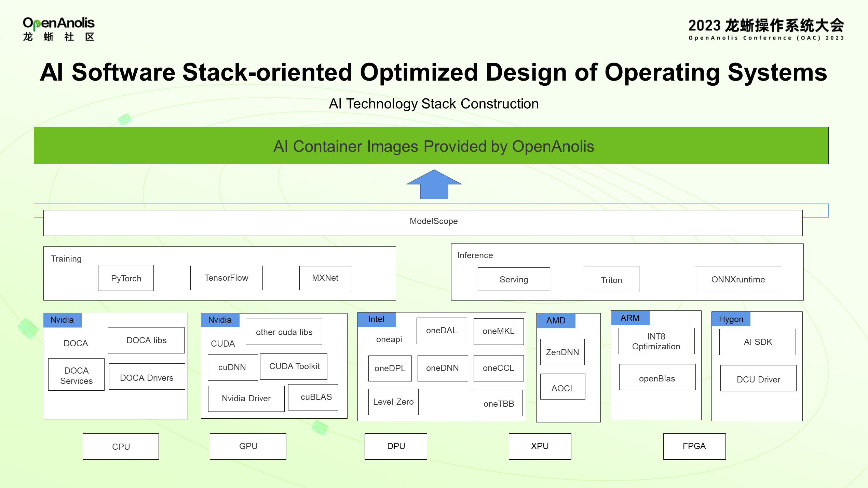Click the DPU hardware box
This screenshot has height=488, width=868.
(x=396, y=447)
